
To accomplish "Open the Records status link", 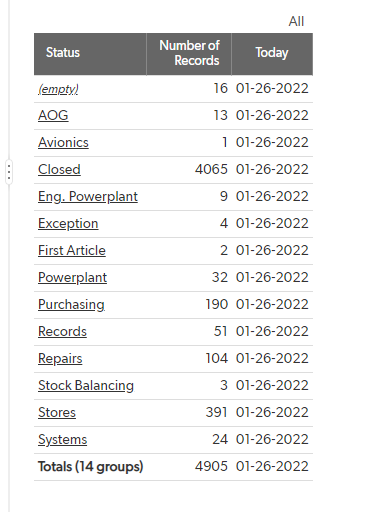I will pyautogui.click(x=62, y=332).
